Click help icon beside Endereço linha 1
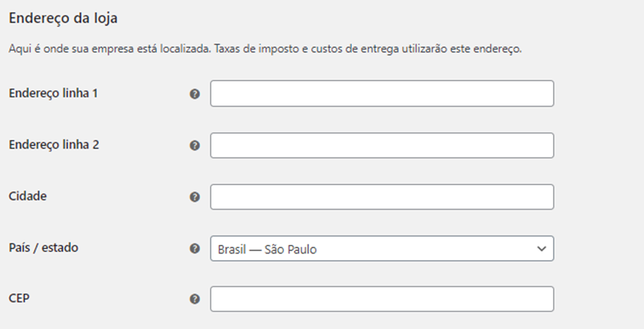 [194, 94]
